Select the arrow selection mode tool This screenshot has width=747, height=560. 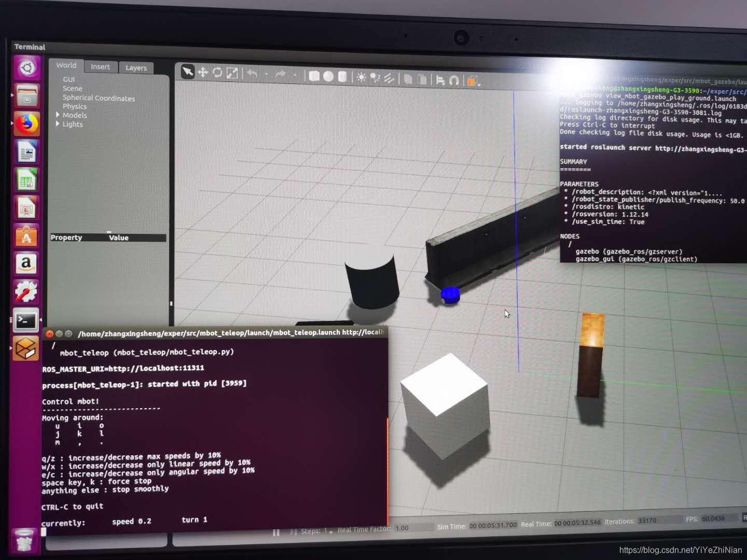click(x=187, y=72)
